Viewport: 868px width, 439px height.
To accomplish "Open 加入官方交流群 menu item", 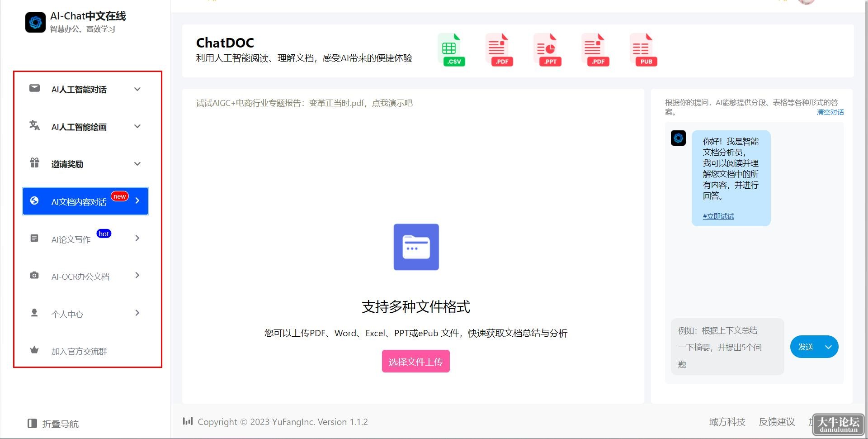I will pos(85,351).
